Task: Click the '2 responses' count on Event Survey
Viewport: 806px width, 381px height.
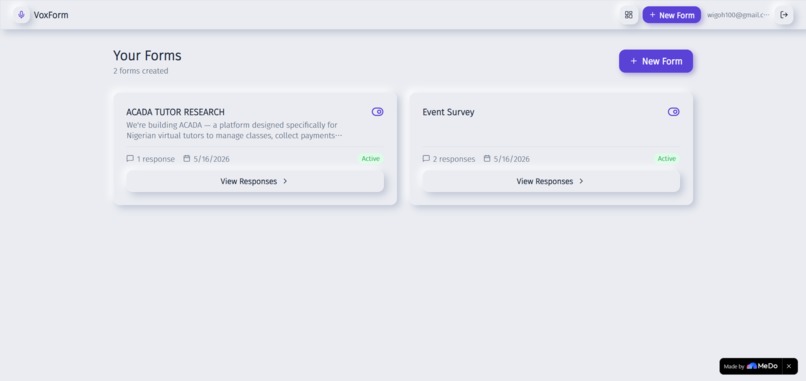Action: click(454, 159)
